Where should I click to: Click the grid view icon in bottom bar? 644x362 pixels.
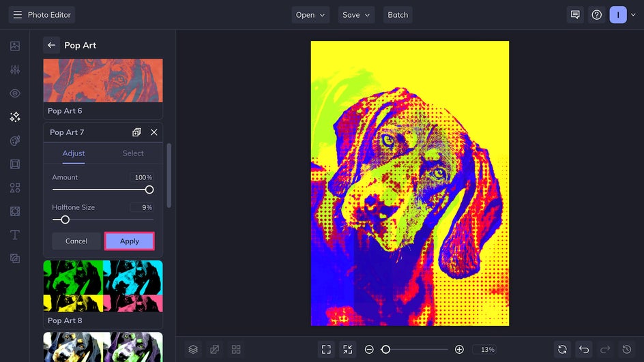(236, 349)
